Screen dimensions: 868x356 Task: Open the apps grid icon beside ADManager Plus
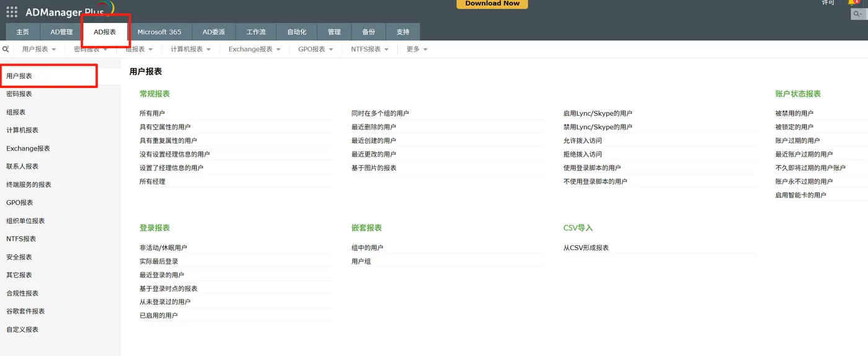point(12,12)
